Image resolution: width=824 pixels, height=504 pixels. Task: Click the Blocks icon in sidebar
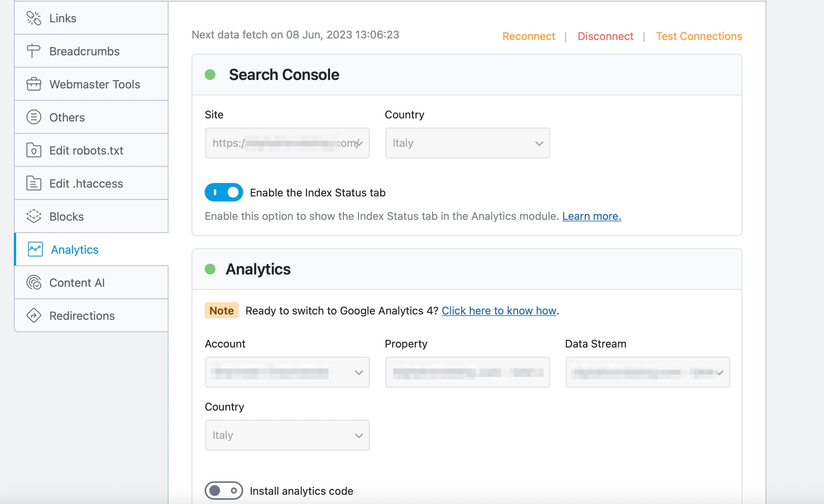[33, 216]
